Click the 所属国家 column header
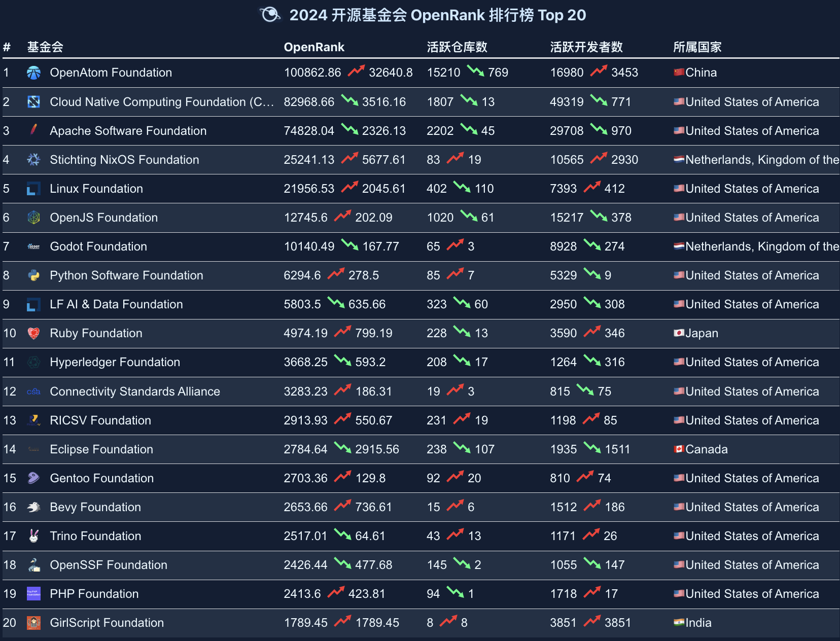Image resolution: width=840 pixels, height=641 pixels. coord(697,47)
